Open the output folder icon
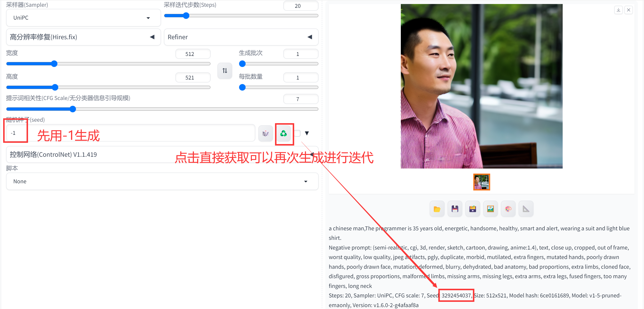The width and height of the screenshot is (644, 309). click(x=437, y=209)
